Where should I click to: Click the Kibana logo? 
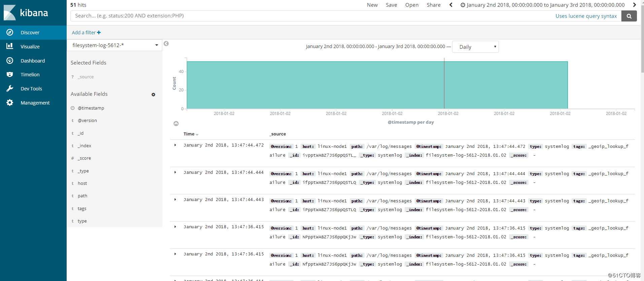pos(26,13)
